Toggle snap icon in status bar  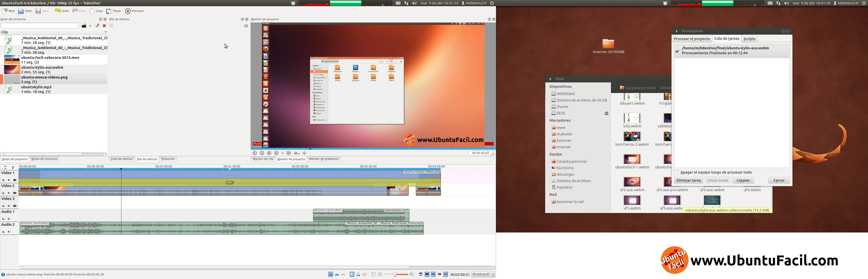(446, 274)
